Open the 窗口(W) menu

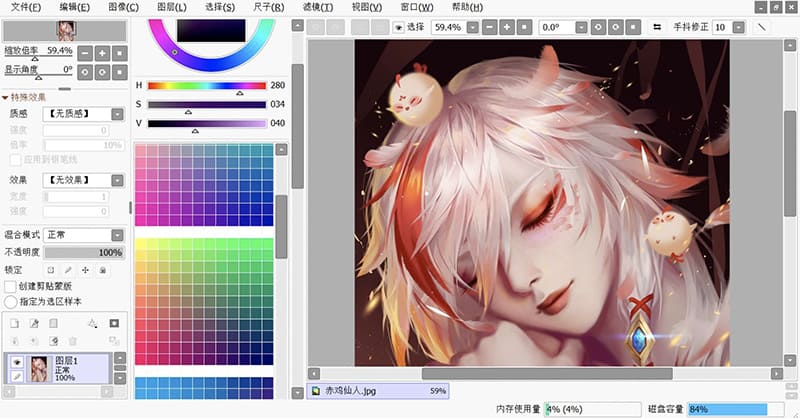(417, 7)
